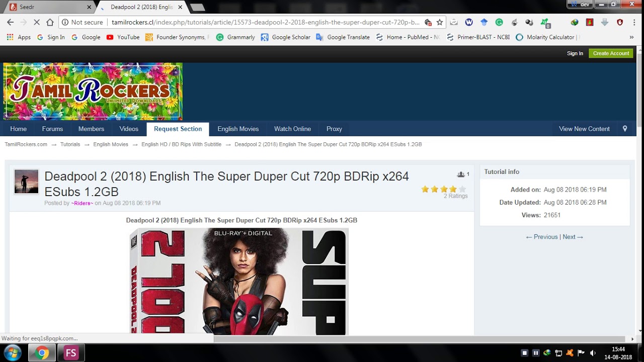Click the network tray icon
Viewport: 644px width, 362px height.
[558, 353]
